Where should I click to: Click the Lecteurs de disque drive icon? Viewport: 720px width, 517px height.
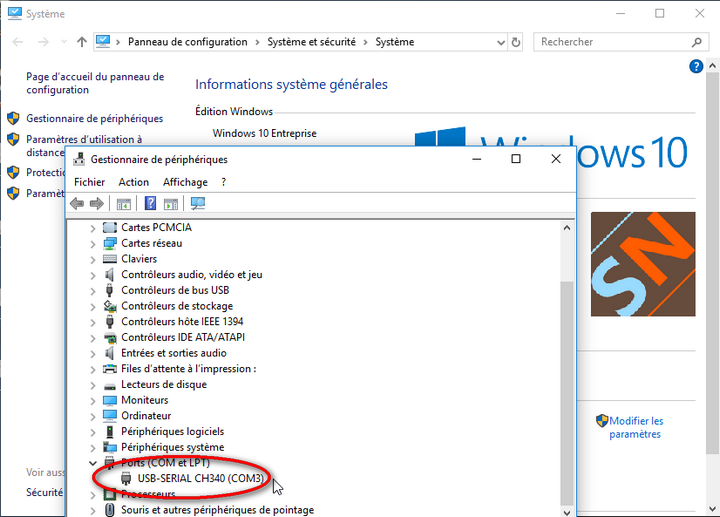tap(110, 386)
